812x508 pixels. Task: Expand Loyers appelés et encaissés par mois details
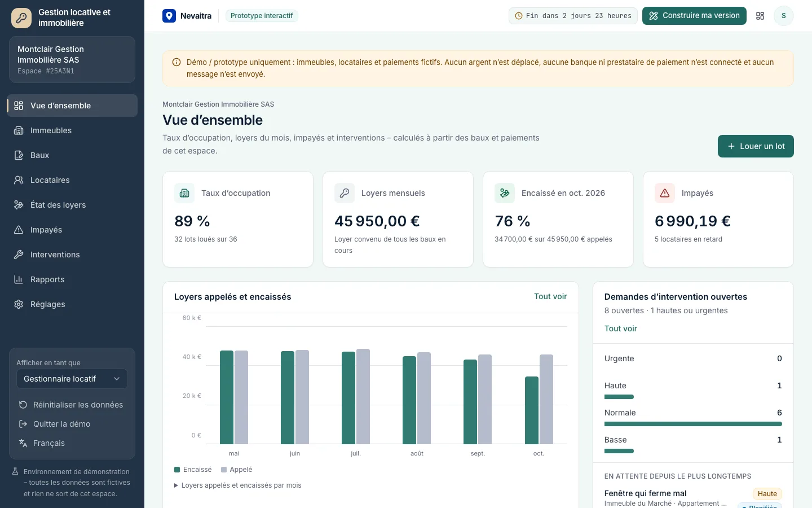tap(238, 485)
